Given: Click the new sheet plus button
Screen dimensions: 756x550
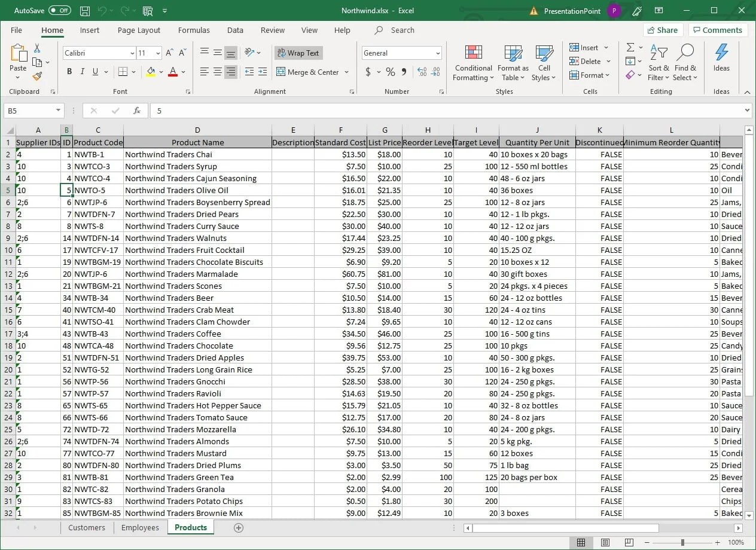Looking at the screenshot, I should point(239,527).
